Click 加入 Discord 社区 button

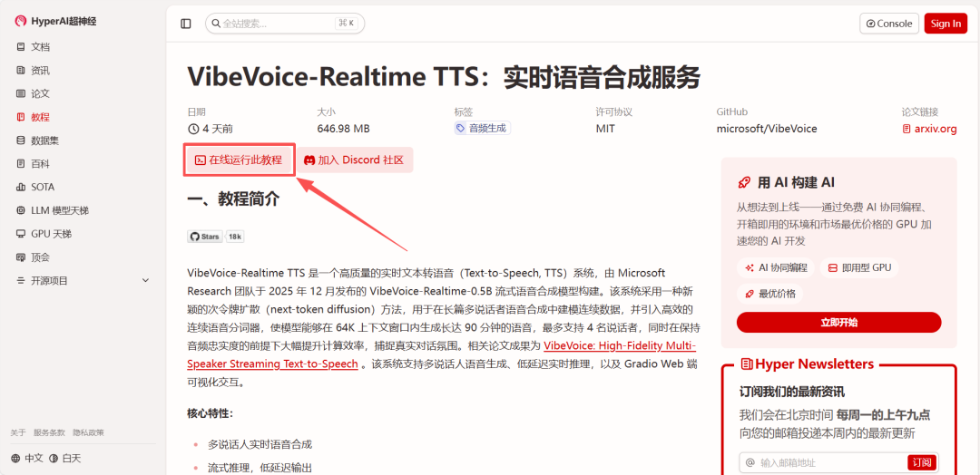coord(354,160)
